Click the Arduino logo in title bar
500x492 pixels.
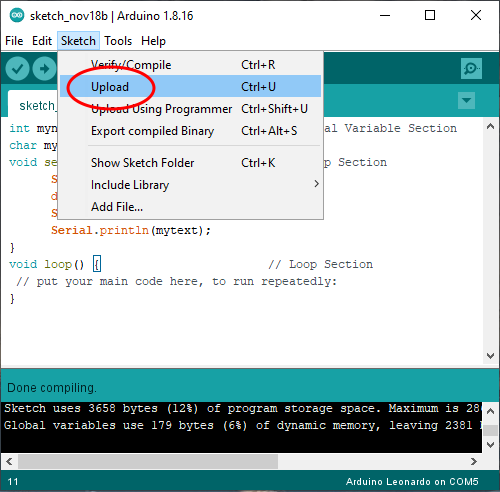tap(17, 15)
